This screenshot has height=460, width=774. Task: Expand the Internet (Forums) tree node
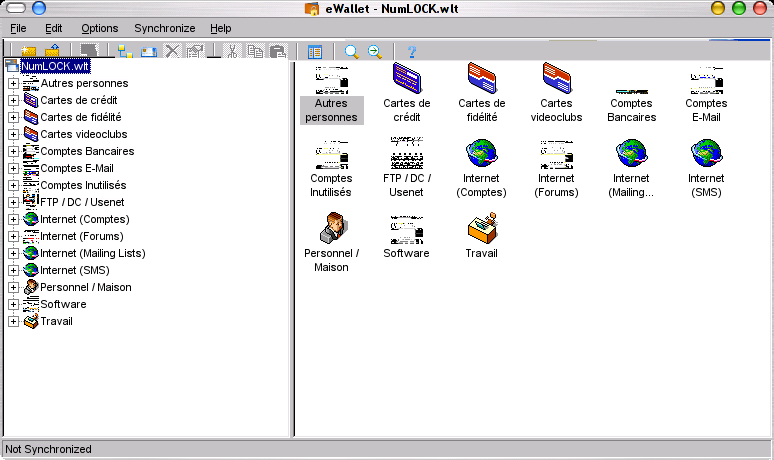tap(14, 236)
